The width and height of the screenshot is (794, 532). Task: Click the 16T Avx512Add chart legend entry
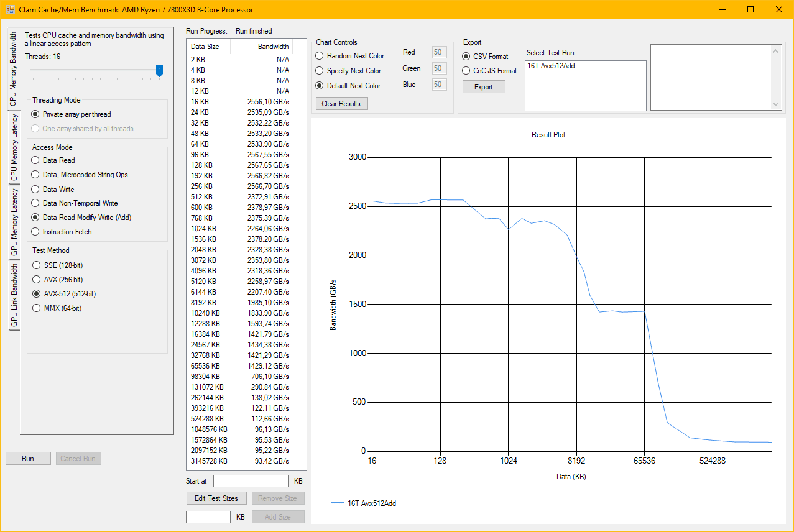(363, 503)
